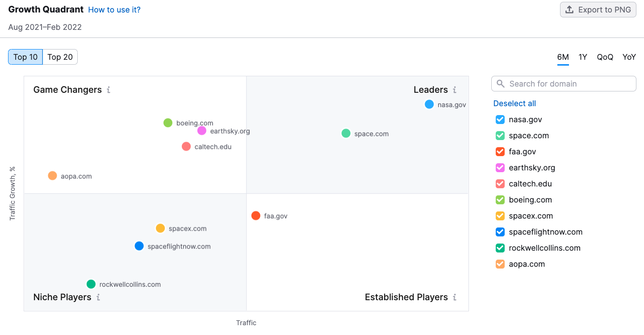
Task: Select the Top 10 tab
Action: pyautogui.click(x=25, y=57)
